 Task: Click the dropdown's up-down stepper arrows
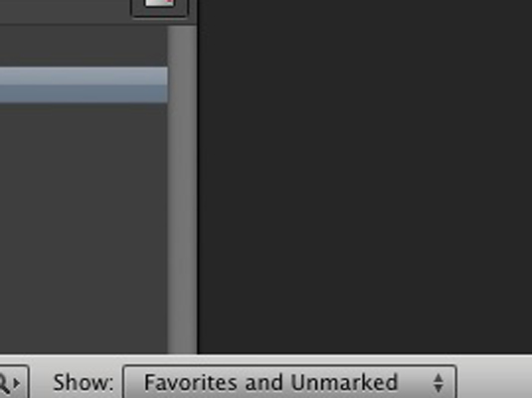tap(439, 383)
